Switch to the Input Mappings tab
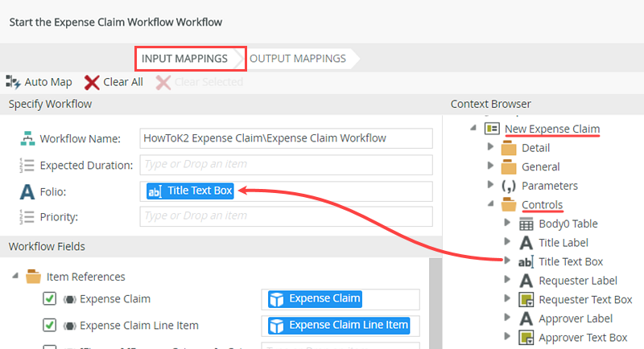The image size is (644, 349). click(x=184, y=59)
